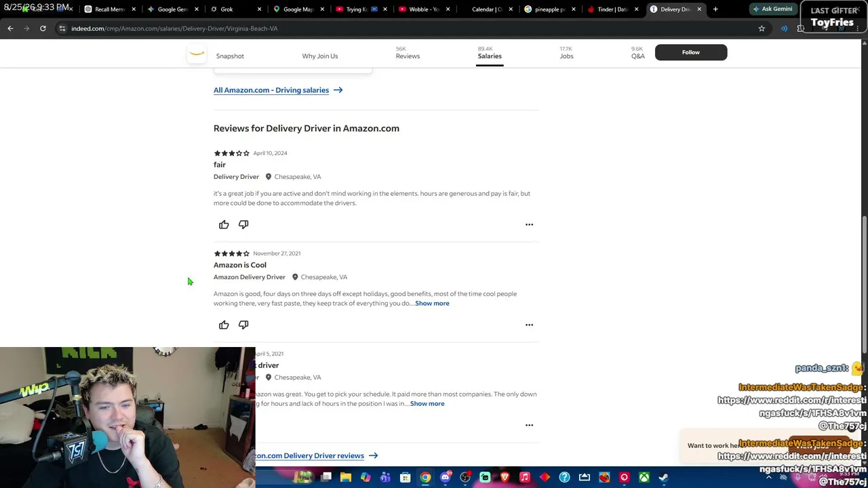Open Copilot from the taskbar
868x488 pixels.
pos(366,478)
